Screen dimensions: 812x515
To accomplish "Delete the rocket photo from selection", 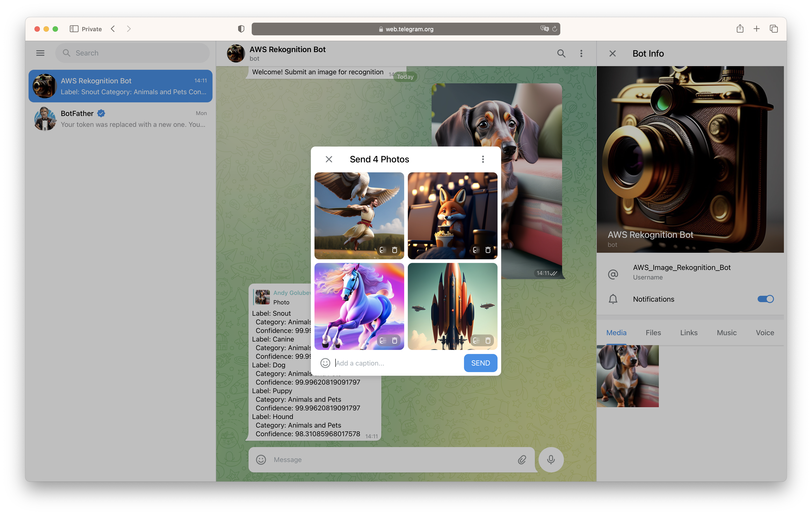I will coord(488,341).
